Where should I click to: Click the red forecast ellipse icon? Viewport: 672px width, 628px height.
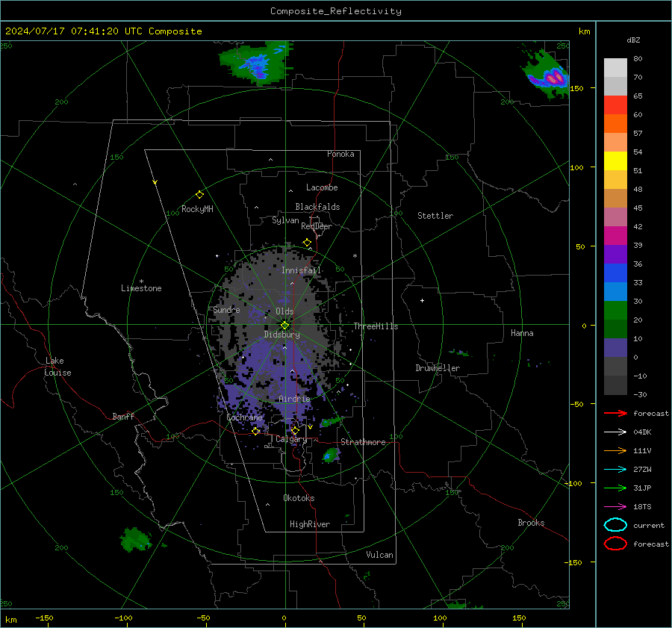[x=615, y=544]
